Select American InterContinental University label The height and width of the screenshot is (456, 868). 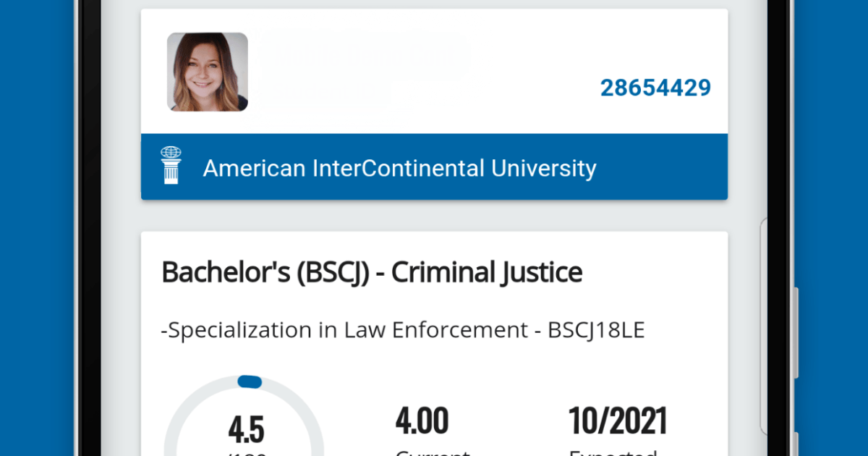click(x=399, y=169)
